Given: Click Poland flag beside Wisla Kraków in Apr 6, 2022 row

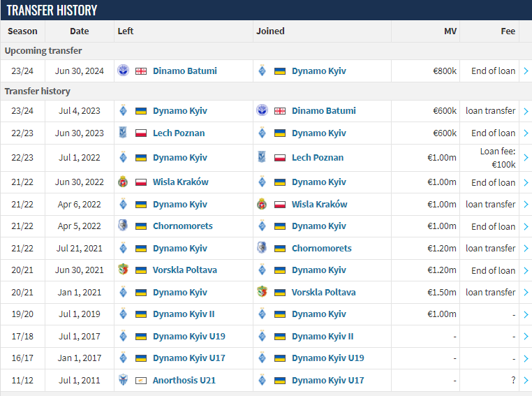Looking at the screenshot, I should (280, 205).
